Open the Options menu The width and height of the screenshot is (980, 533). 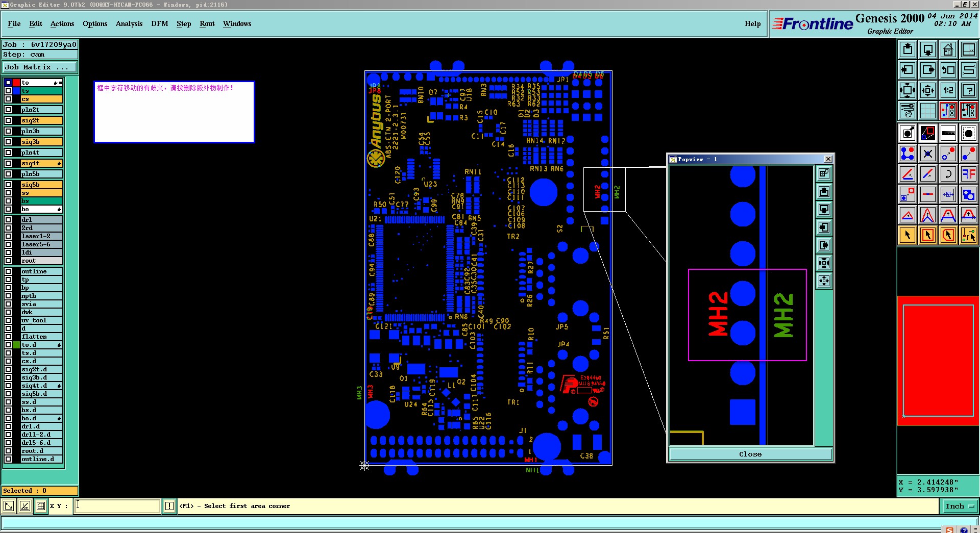(x=95, y=23)
